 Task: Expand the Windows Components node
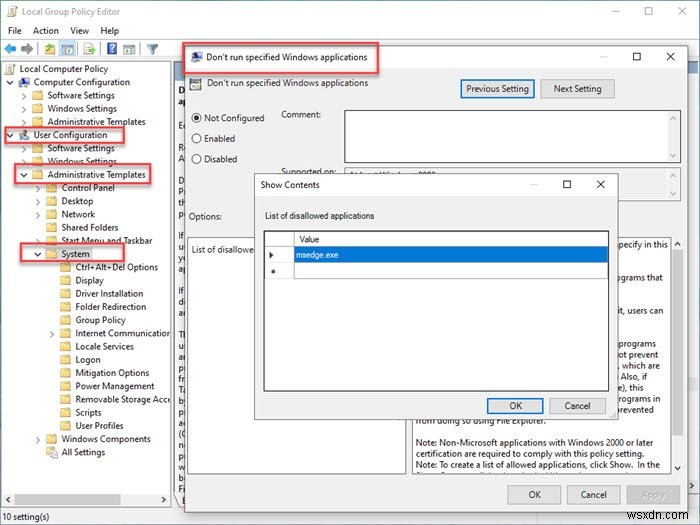[38, 440]
